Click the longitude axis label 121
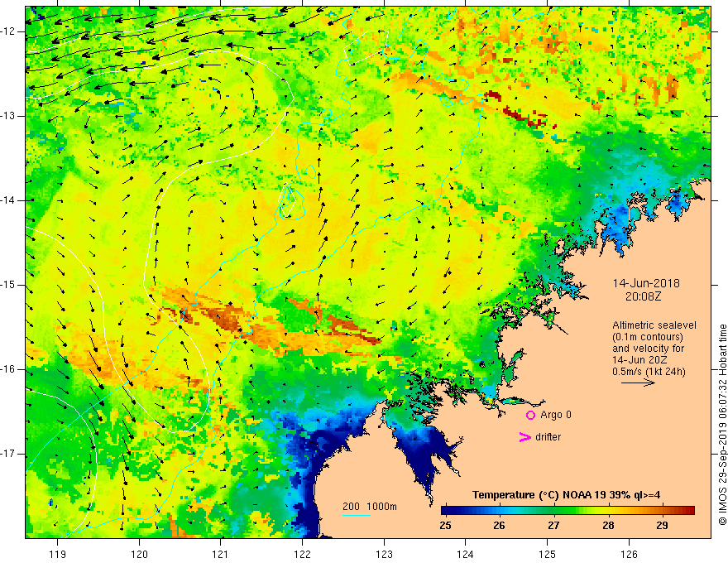The image size is (728, 563). coord(221,554)
